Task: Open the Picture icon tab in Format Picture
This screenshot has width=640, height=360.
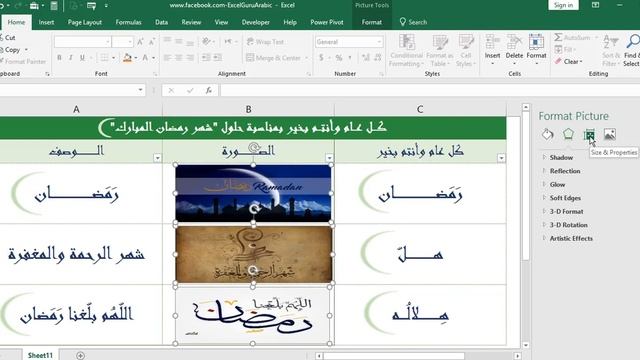Action: [x=610, y=134]
